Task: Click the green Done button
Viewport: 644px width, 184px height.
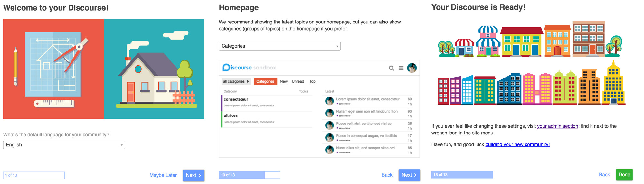Action: [624, 175]
